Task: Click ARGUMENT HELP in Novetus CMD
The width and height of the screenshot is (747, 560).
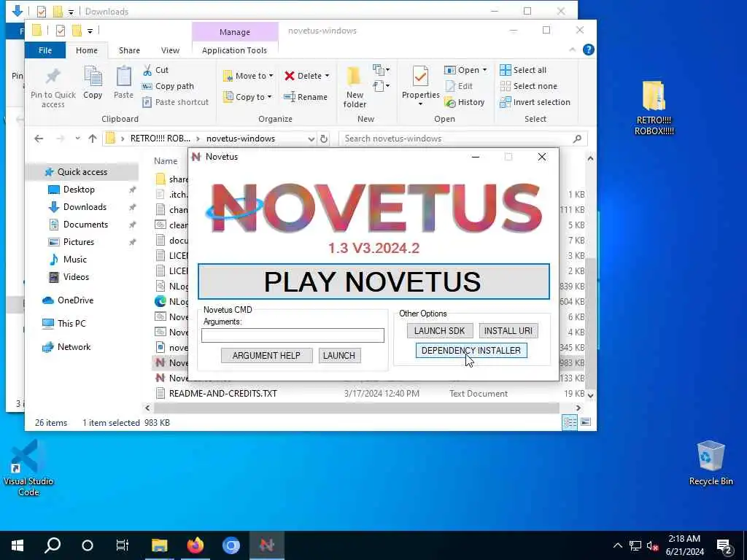Action: tap(266, 356)
